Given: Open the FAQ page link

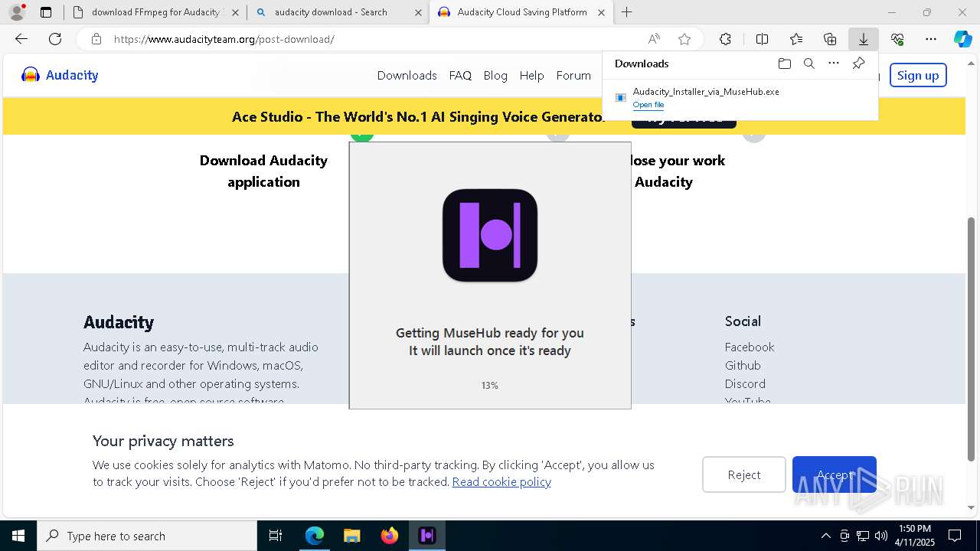Looking at the screenshot, I should pos(460,75).
